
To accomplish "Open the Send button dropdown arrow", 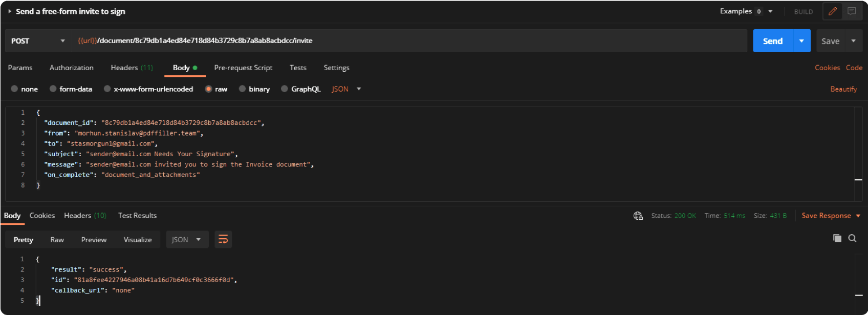I will pyautogui.click(x=801, y=41).
